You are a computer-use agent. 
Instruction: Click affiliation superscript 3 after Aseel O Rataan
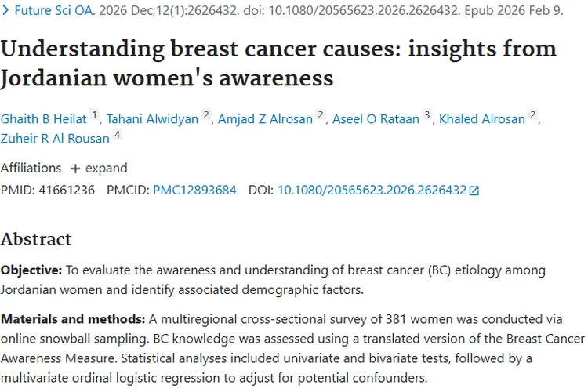coord(427,116)
